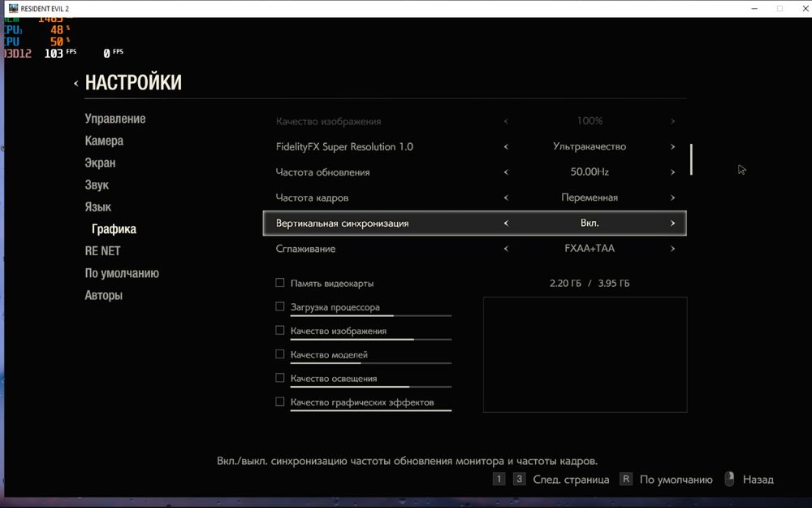Left arrow for FidelityFX Super Resolution 1.0
Screen dimensions: 812x508
[506, 146]
